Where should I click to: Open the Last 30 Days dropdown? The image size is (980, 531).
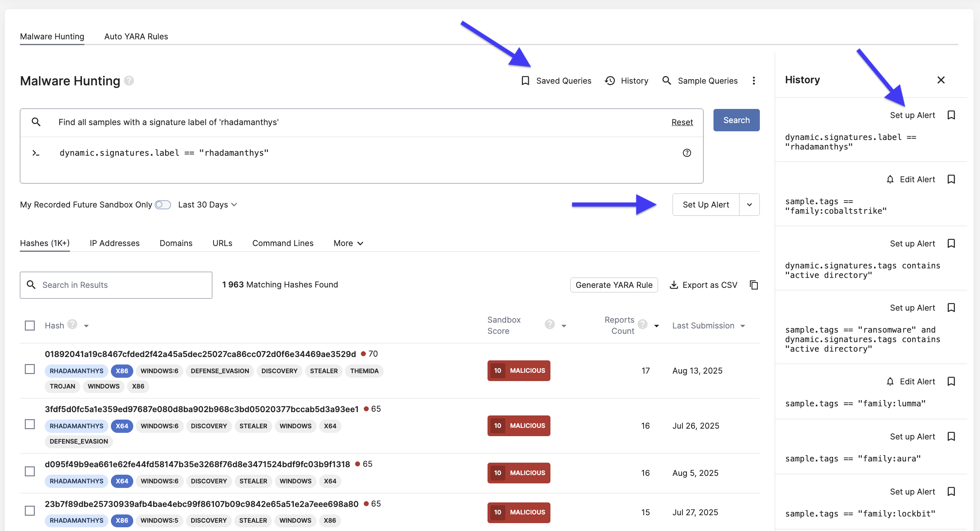coord(207,205)
